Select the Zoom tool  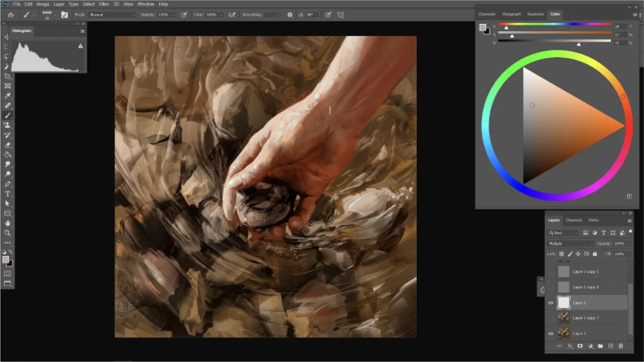click(x=7, y=233)
